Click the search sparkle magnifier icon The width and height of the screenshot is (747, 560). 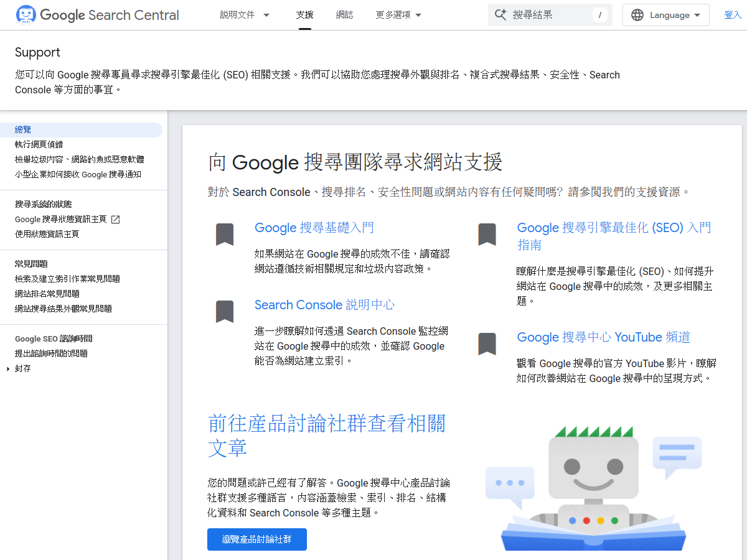[500, 14]
